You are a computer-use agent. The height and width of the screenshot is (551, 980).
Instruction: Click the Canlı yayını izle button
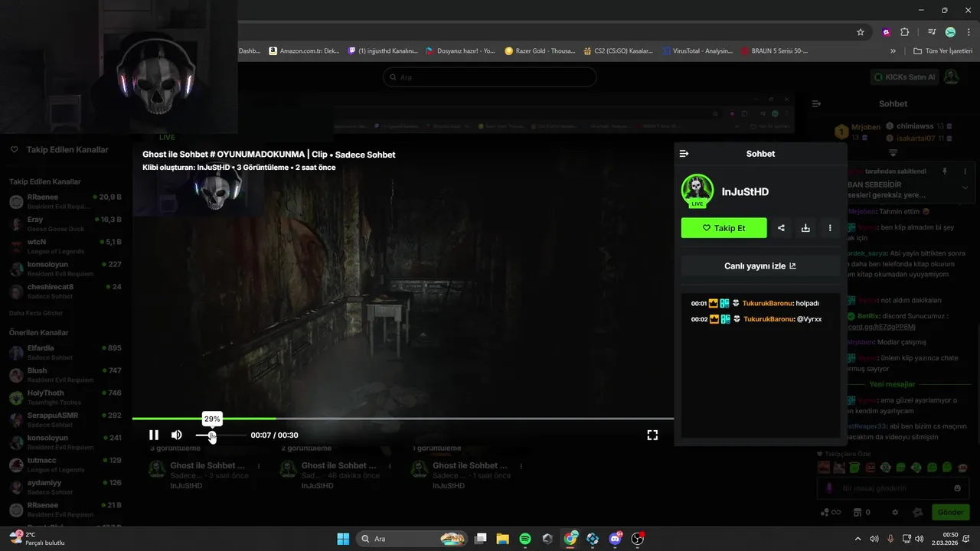[760, 266]
